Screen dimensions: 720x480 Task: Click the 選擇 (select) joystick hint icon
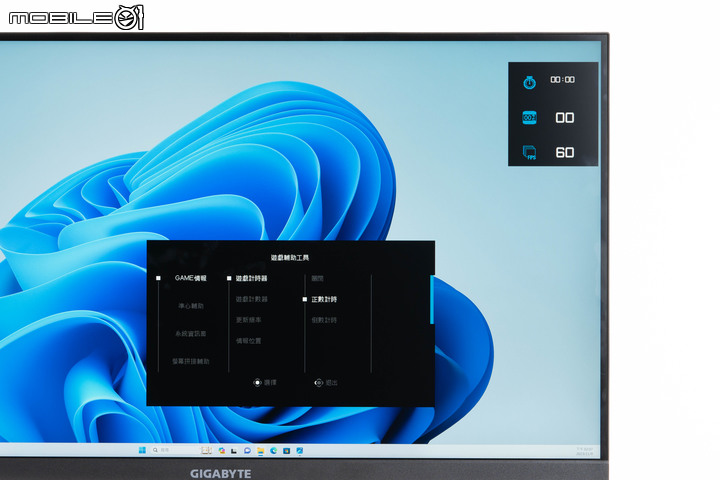point(257,382)
